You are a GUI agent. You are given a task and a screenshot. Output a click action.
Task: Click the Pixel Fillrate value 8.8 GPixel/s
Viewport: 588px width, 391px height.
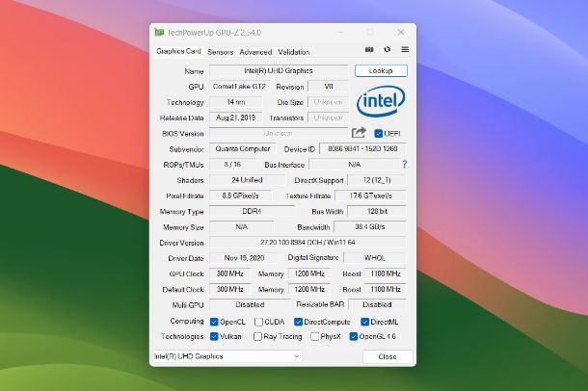240,195
